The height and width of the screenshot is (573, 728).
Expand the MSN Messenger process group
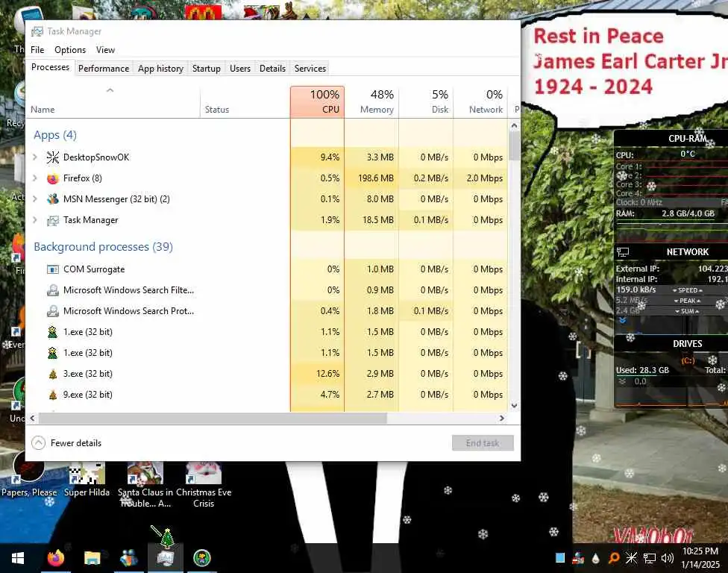point(35,199)
